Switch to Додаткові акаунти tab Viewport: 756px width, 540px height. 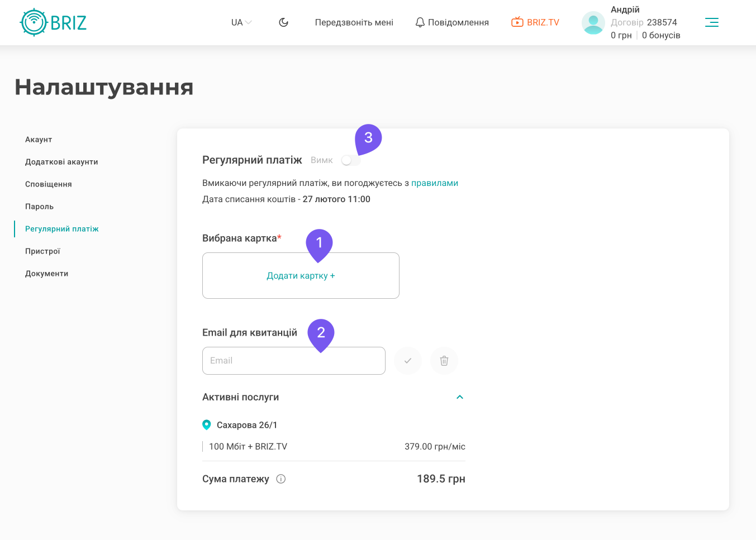click(61, 162)
